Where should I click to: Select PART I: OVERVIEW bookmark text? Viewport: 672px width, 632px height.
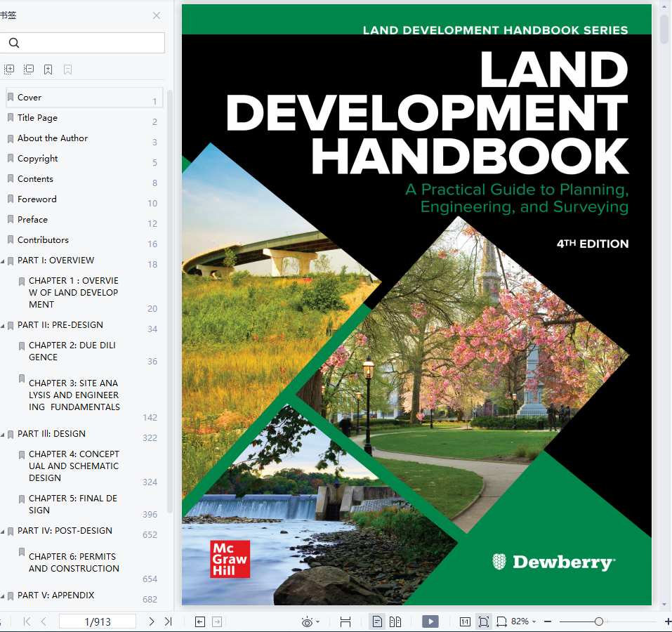55,261
